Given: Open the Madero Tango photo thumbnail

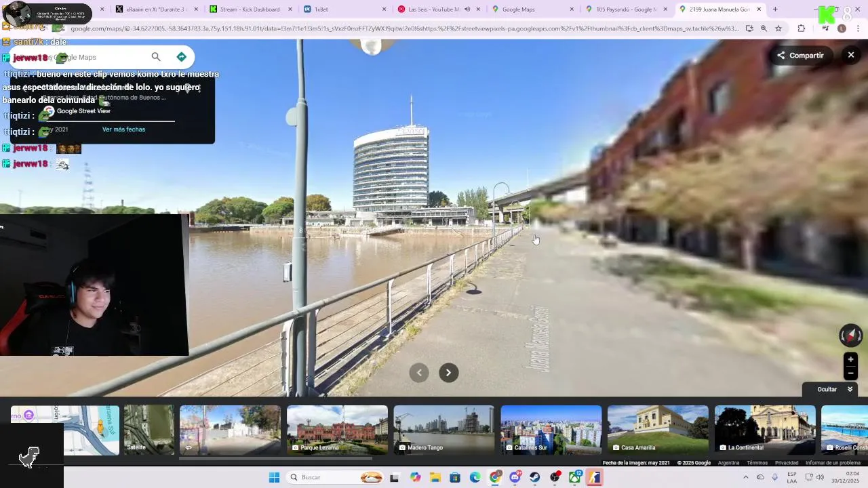Looking at the screenshot, I should pos(444,430).
